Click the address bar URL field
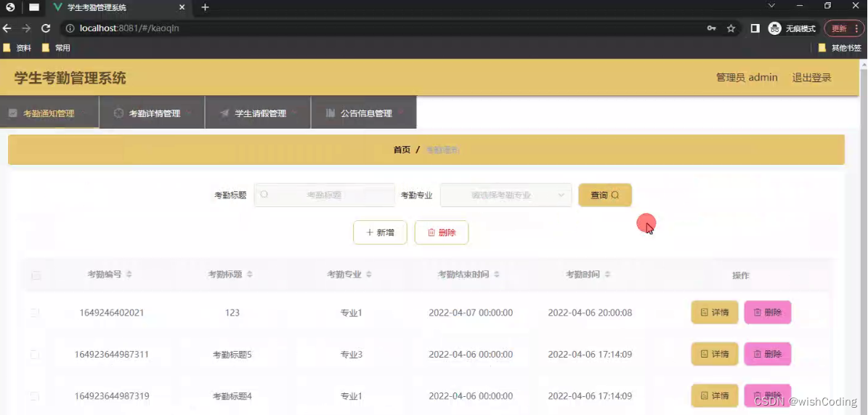Screen dimensions: 868x415 click(x=387, y=28)
